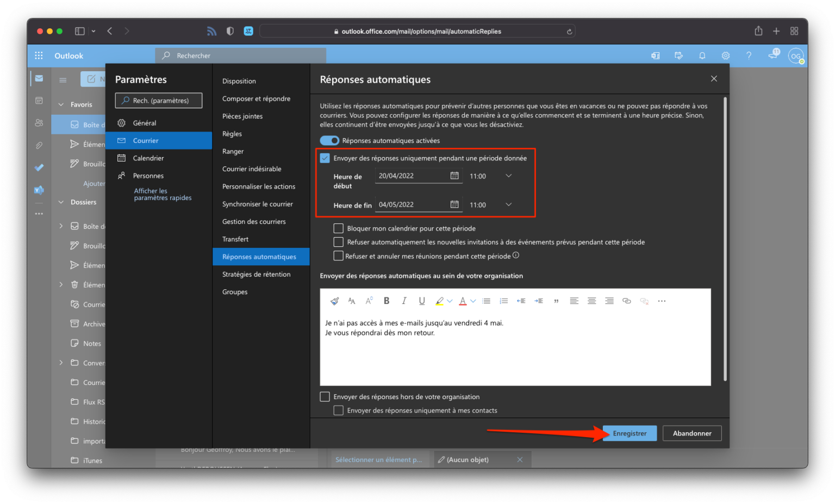Insert a numbered list
The image size is (835, 504).
coord(504,301)
